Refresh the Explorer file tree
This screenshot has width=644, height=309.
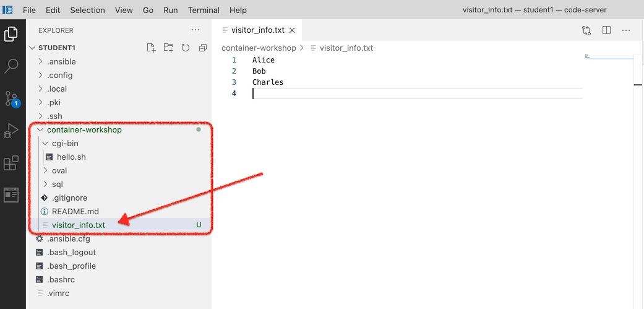click(x=185, y=48)
